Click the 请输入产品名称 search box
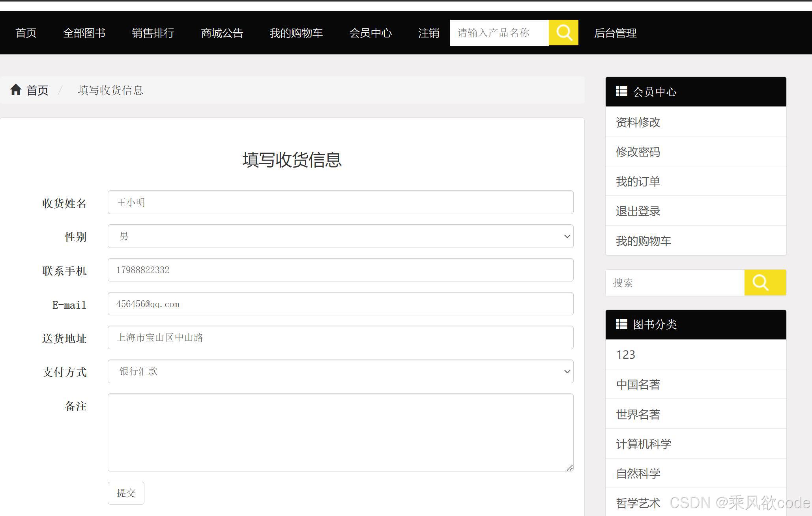The width and height of the screenshot is (812, 516). pyautogui.click(x=499, y=33)
